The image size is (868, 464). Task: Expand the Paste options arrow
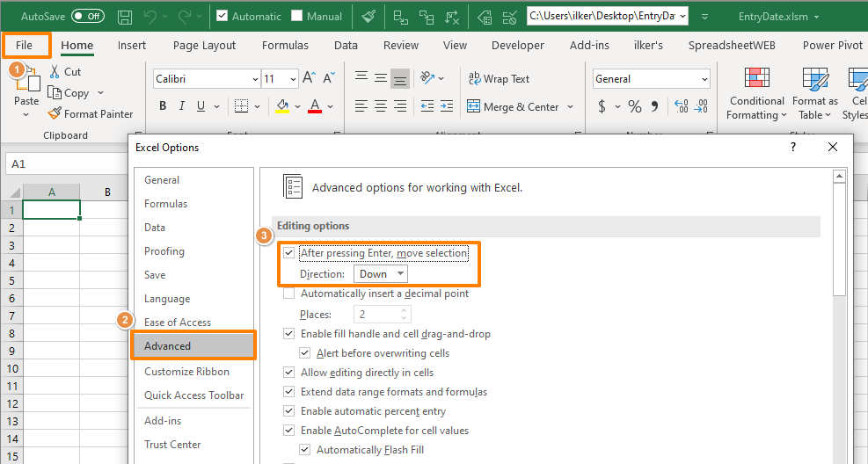pyautogui.click(x=26, y=114)
